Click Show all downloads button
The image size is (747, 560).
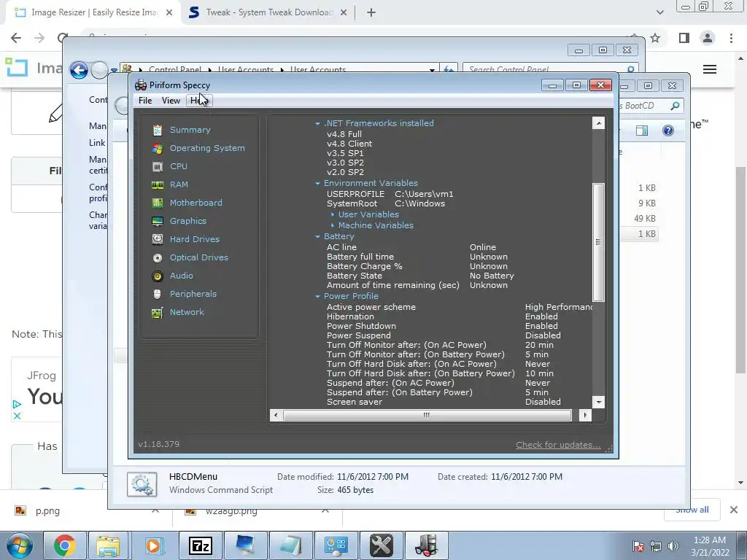tap(692, 510)
